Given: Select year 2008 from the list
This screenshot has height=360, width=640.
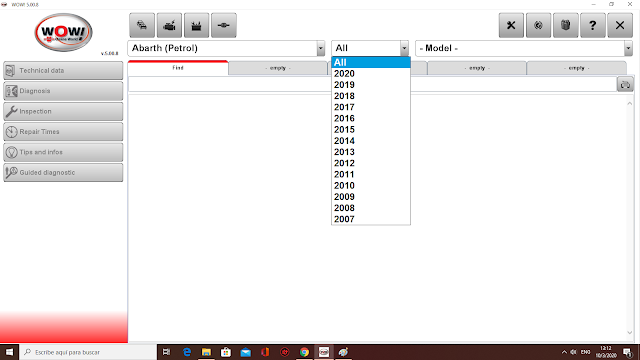Looking at the screenshot, I should pos(371,208).
